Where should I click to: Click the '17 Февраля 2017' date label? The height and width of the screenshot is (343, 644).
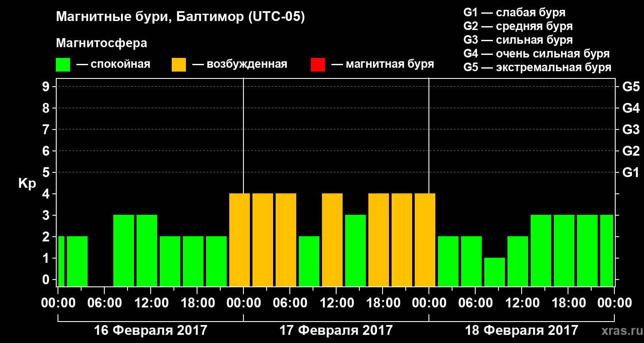[336, 331]
